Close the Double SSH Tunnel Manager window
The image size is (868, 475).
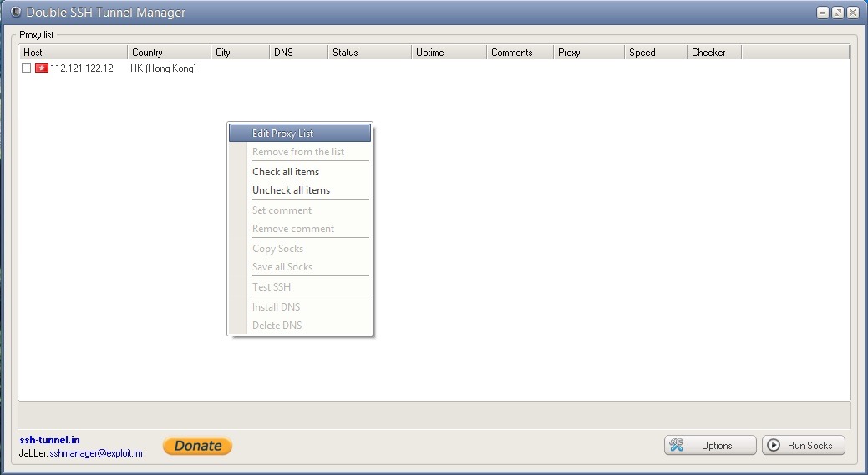click(x=853, y=13)
